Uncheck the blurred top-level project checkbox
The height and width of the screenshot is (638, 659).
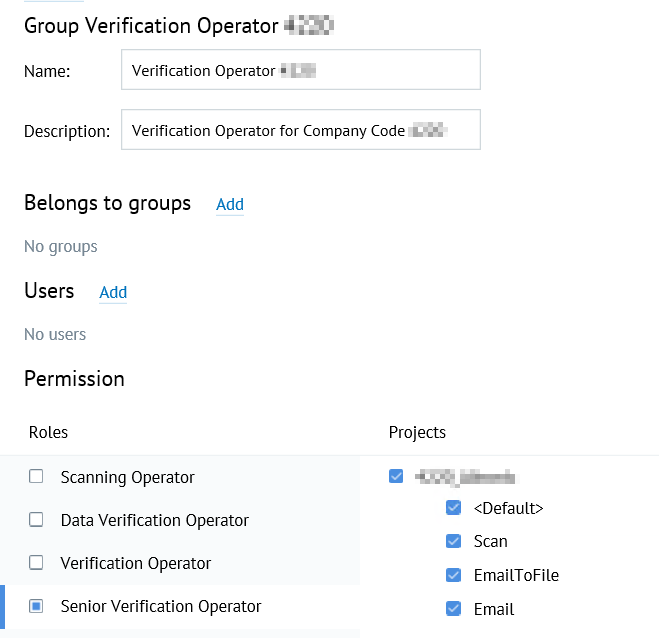point(396,476)
